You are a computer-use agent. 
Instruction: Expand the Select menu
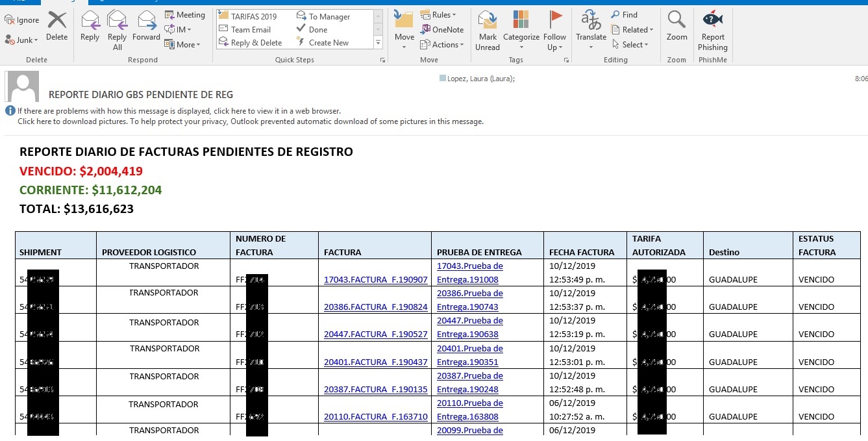click(x=630, y=45)
